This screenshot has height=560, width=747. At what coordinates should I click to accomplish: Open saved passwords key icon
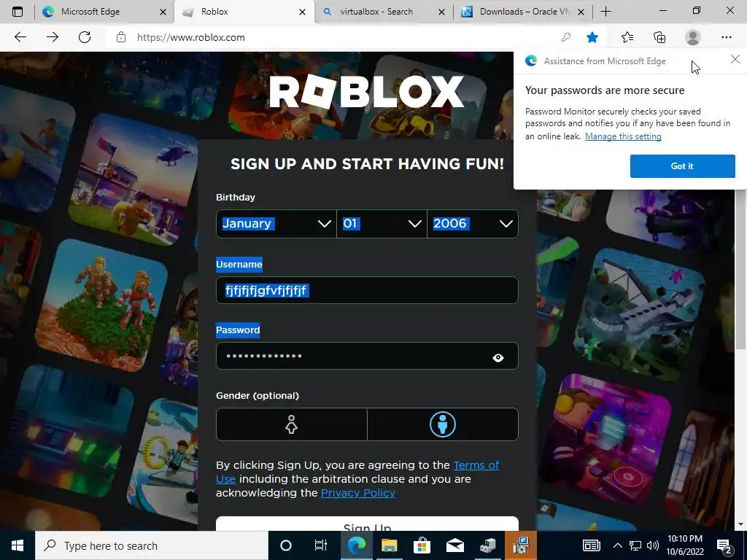click(566, 37)
